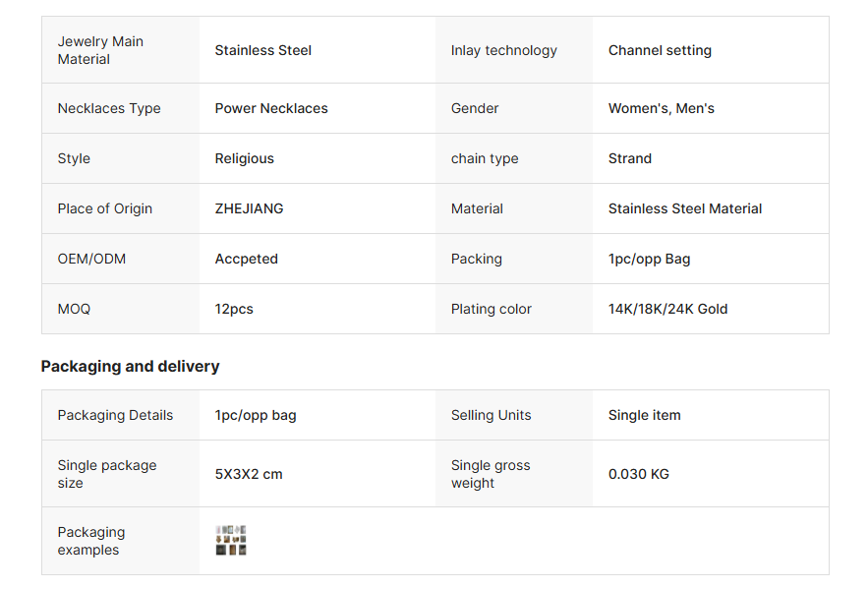Viewport: 868px width, 589px height.
Task: Select the 1pc/opp Bag packing value
Action: (649, 259)
